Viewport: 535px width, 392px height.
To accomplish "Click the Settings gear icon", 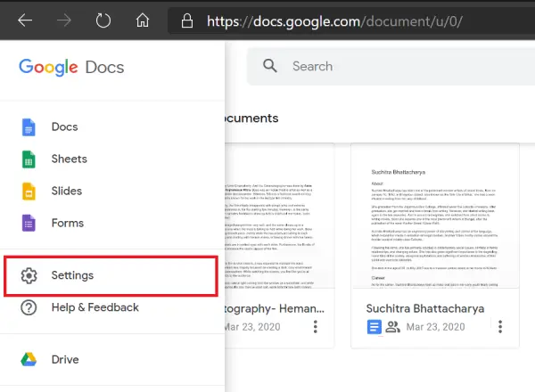I will pyautogui.click(x=29, y=275).
